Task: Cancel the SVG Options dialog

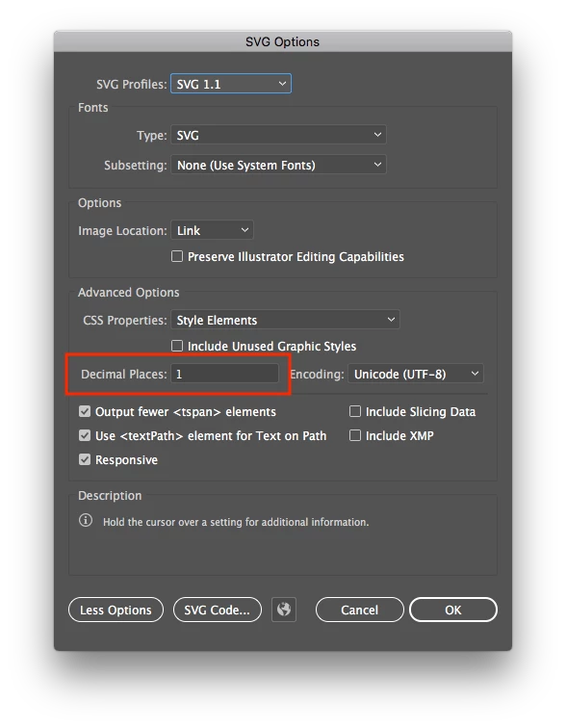Action: 360,610
